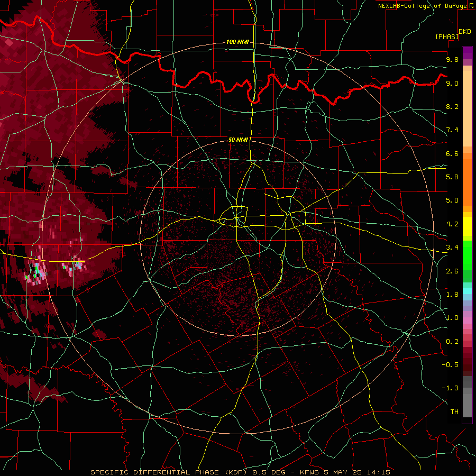
Task: Pick the long peach segment of the color bar
Action: pyautogui.click(x=467, y=108)
